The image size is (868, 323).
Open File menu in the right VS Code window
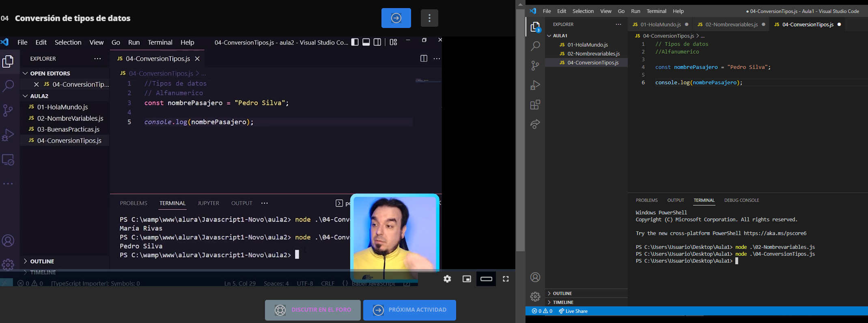(547, 11)
